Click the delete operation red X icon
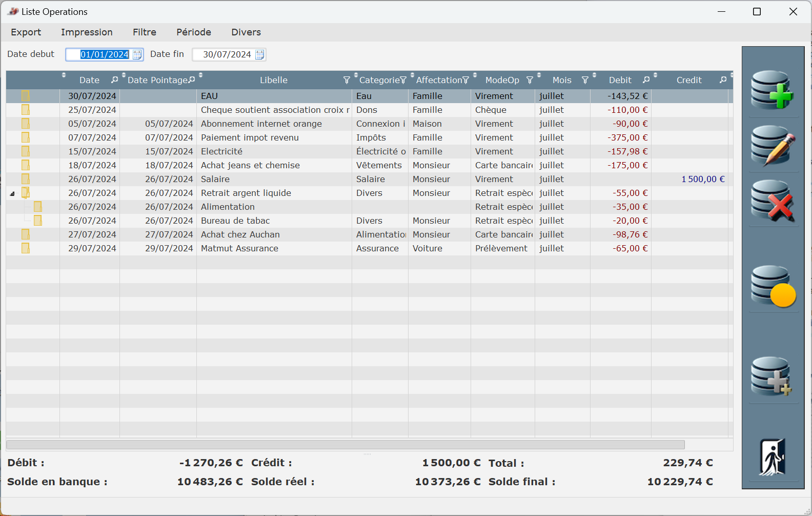This screenshot has width=812, height=516. [773, 201]
